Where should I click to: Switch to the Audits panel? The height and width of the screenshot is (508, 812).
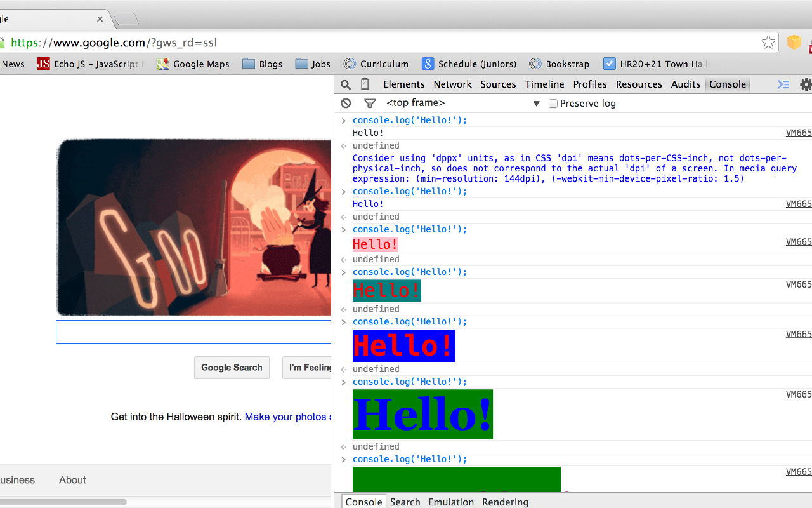click(x=686, y=84)
